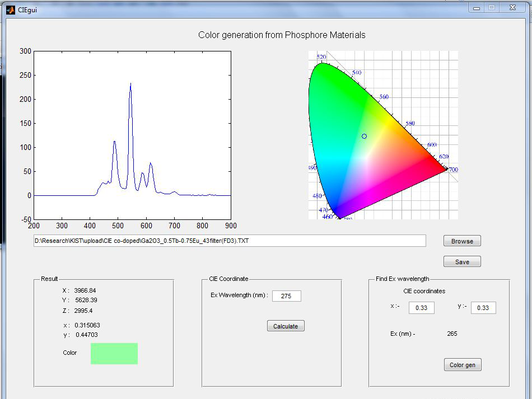Click the CIE x coordinate field showing 0.33
Image resolution: width=532 pixels, height=399 pixels.
pyautogui.click(x=421, y=308)
